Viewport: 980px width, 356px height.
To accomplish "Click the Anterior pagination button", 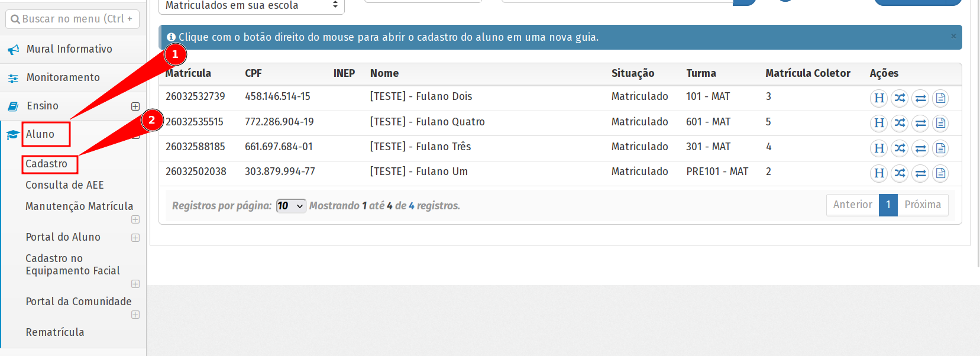I will 852,205.
